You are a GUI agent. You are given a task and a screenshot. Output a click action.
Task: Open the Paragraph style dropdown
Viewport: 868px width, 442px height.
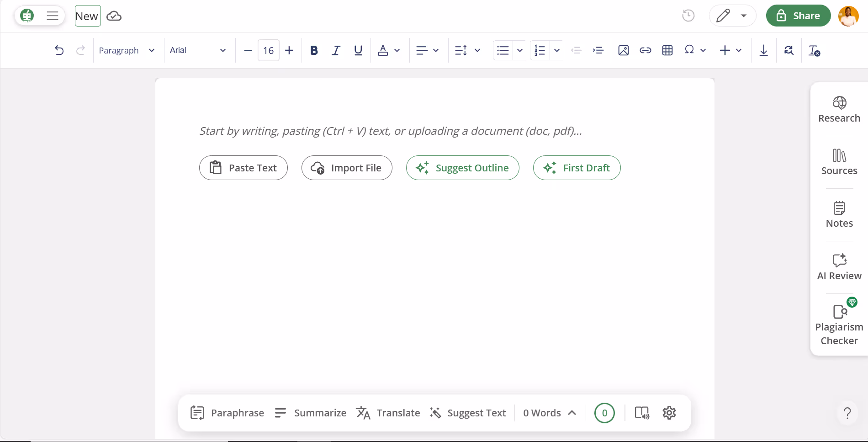click(x=127, y=50)
